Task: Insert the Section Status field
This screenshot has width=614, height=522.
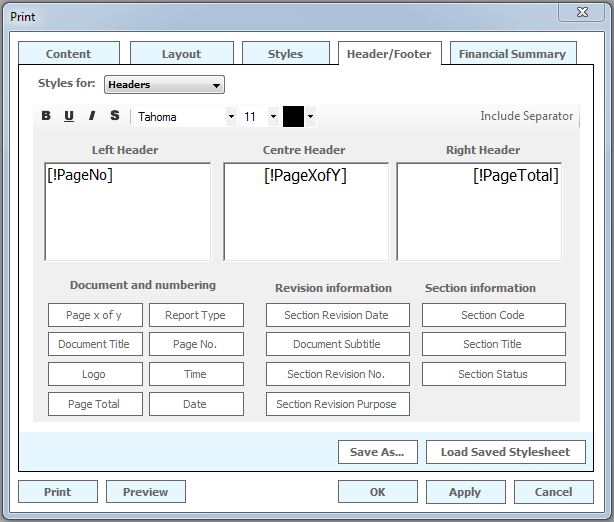Action: [x=493, y=374]
